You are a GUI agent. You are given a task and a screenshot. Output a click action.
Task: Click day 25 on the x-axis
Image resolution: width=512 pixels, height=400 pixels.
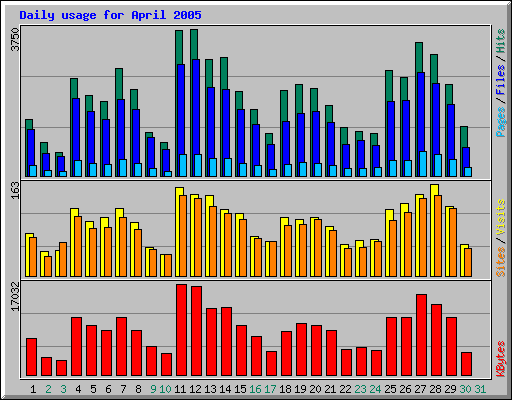390,389
